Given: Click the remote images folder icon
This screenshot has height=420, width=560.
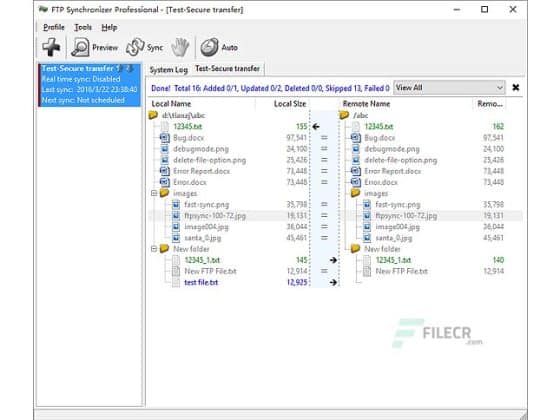Looking at the screenshot, I should (x=355, y=193).
